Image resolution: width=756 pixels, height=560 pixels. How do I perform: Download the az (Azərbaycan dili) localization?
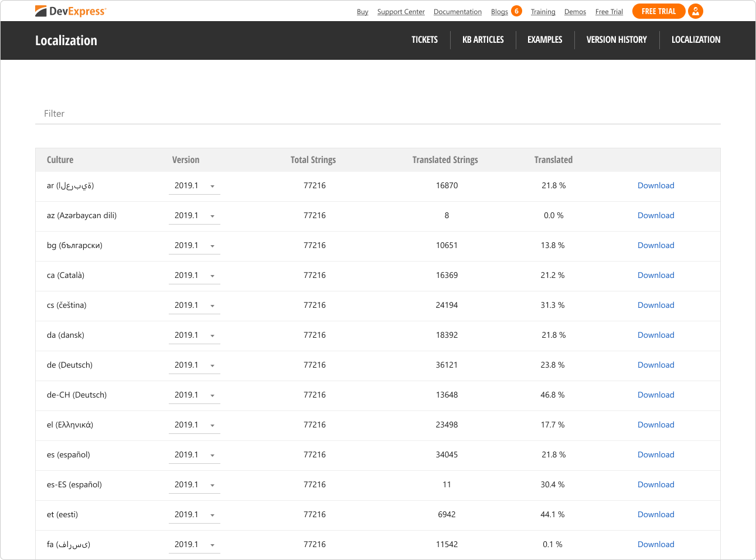[x=656, y=216]
